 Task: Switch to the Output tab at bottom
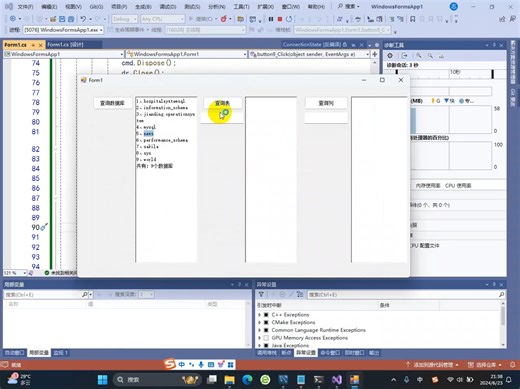click(374, 353)
